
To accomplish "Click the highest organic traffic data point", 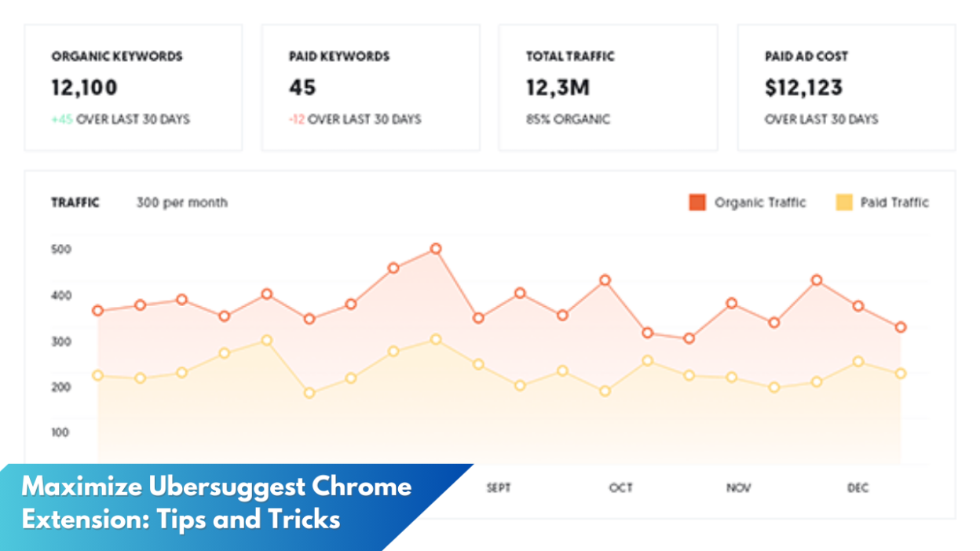I will pos(436,249).
